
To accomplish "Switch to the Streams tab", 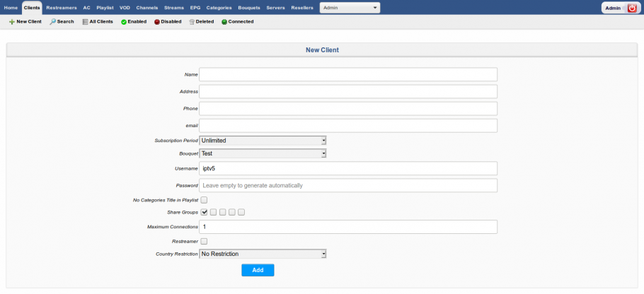I will click(173, 8).
